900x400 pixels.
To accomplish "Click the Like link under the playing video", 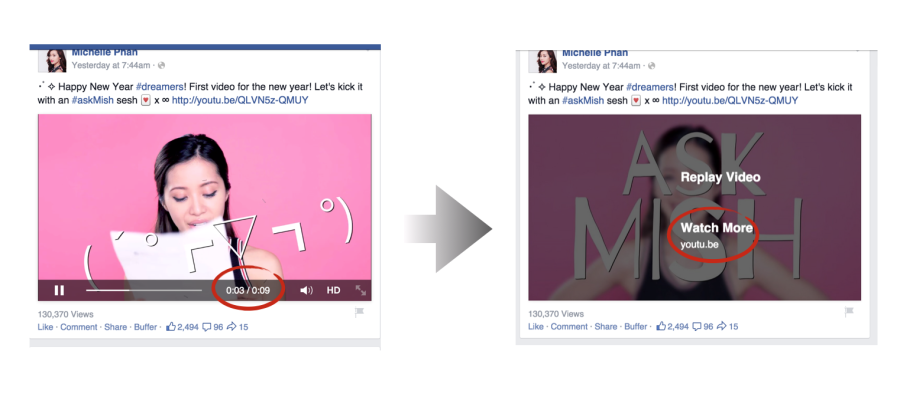I will pyautogui.click(x=45, y=327).
